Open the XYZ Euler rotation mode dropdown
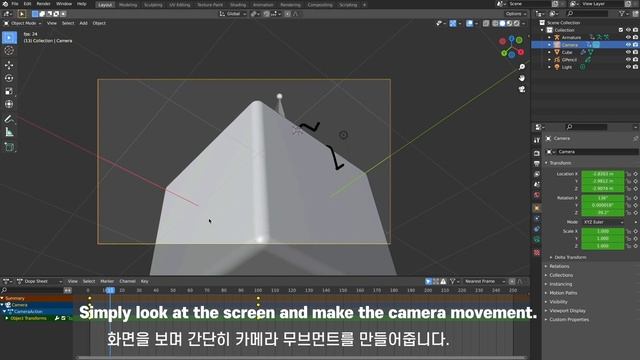This screenshot has width=640, height=360. click(x=603, y=222)
